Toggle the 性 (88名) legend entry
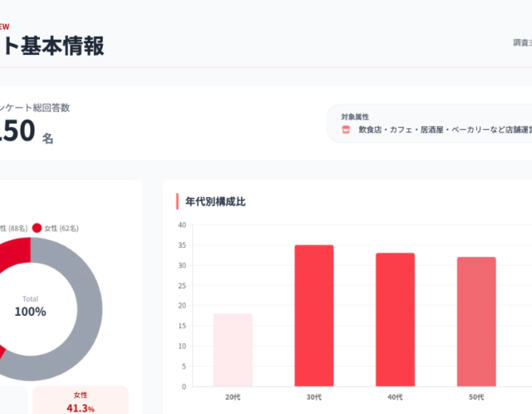 click(13, 228)
